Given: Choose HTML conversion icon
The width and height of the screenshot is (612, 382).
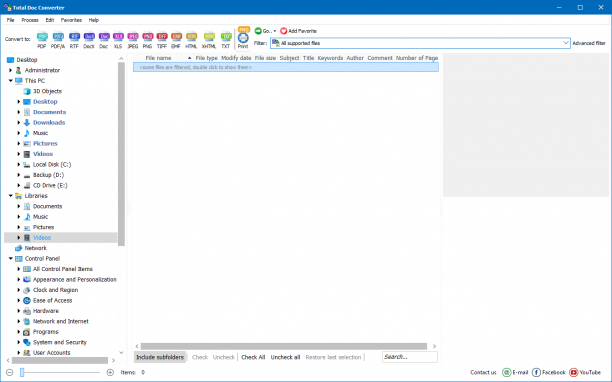Looking at the screenshot, I should 191,40.
